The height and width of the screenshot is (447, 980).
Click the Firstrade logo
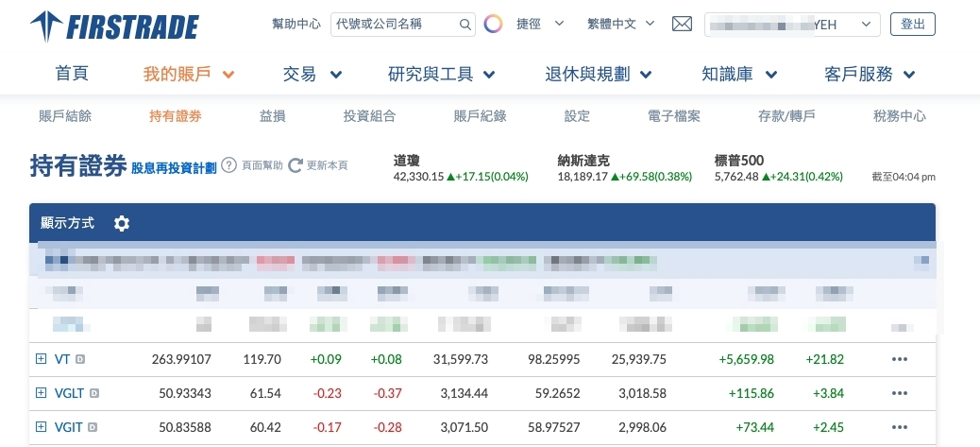[x=114, y=26]
